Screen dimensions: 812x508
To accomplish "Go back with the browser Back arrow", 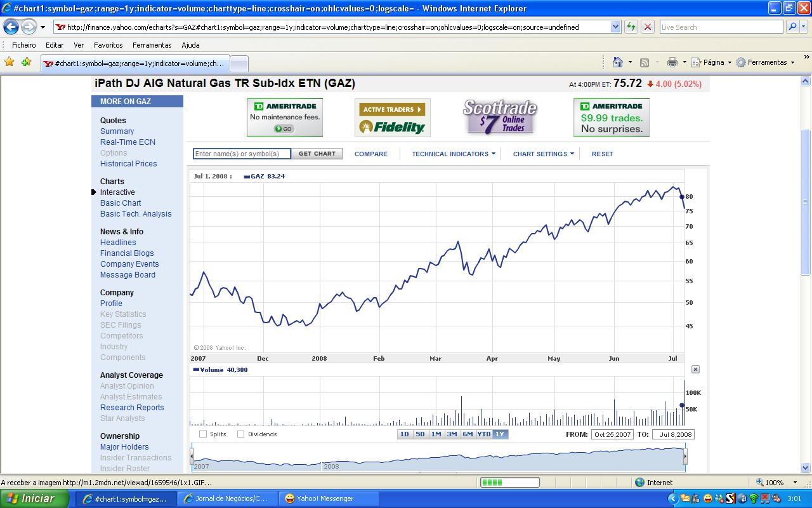I will tap(11, 27).
